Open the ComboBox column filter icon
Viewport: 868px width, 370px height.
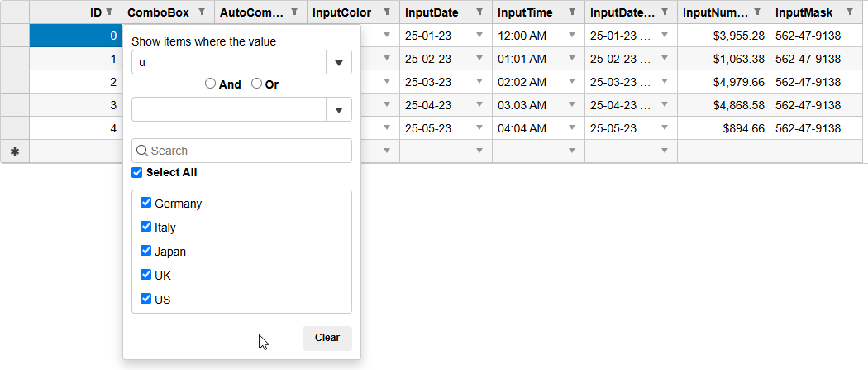click(x=201, y=12)
